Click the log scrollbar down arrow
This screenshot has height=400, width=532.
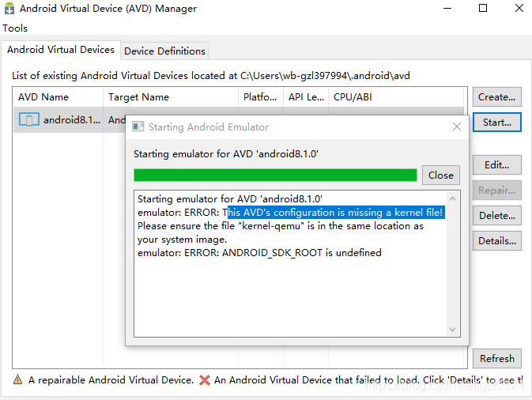[x=453, y=329]
